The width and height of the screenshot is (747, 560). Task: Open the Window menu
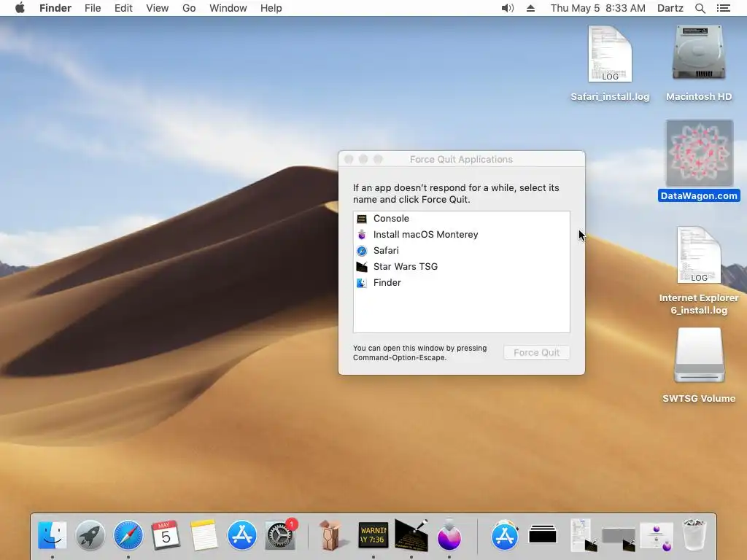pos(228,8)
